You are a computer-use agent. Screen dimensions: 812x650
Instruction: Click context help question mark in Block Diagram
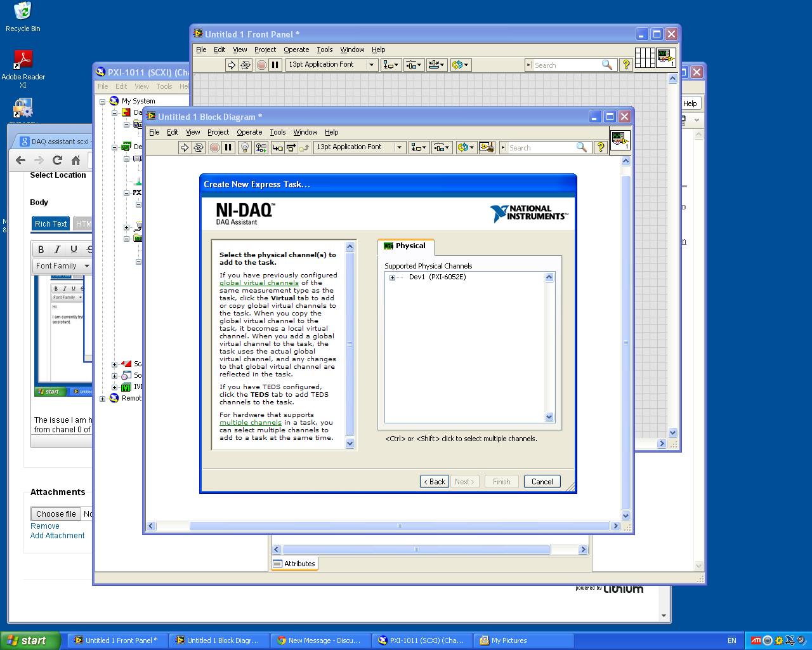pyautogui.click(x=600, y=147)
